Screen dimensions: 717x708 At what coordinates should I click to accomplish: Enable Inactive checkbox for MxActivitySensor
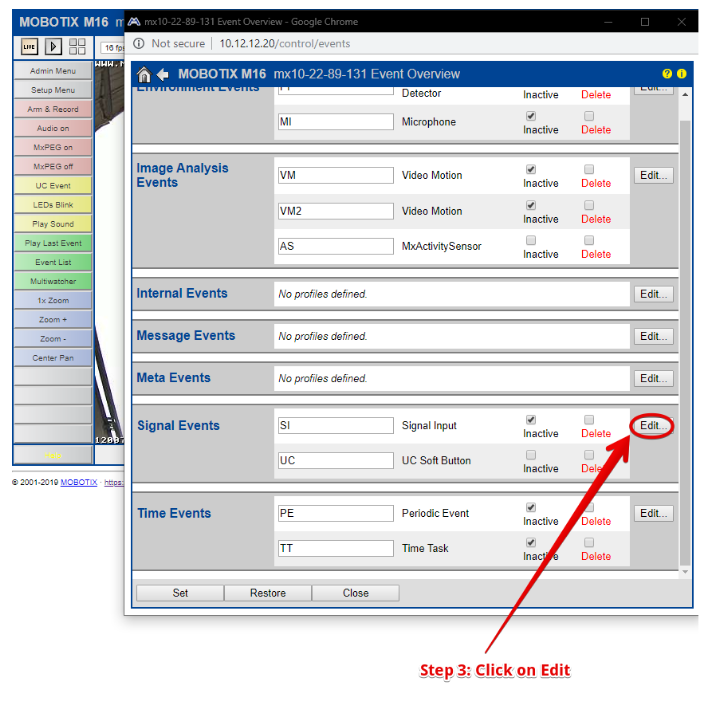(531, 241)
